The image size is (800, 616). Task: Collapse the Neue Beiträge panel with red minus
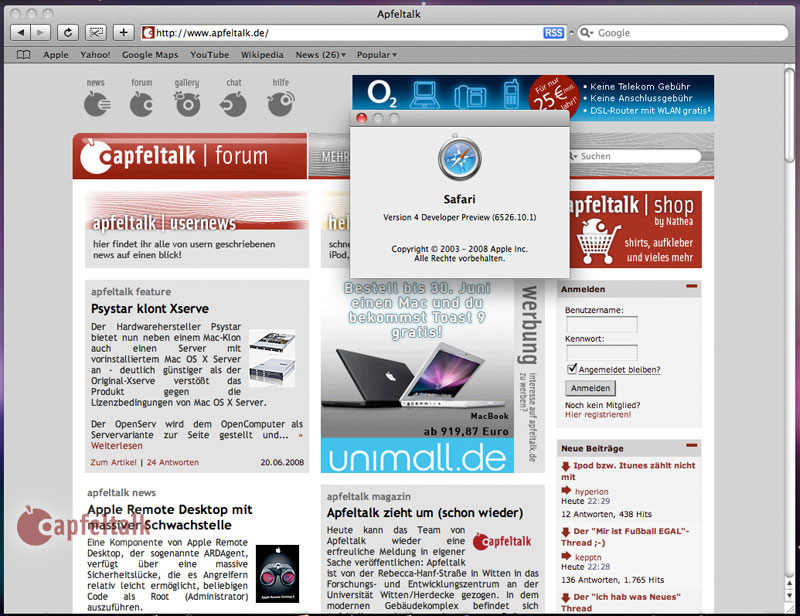pos(691,446)
